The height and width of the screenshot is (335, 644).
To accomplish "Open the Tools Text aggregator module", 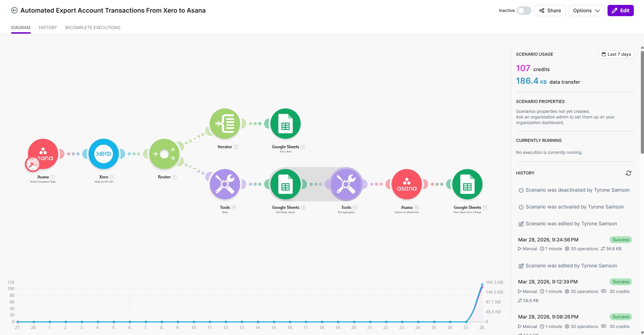I will pyautogui.click(x=346, y=184).
